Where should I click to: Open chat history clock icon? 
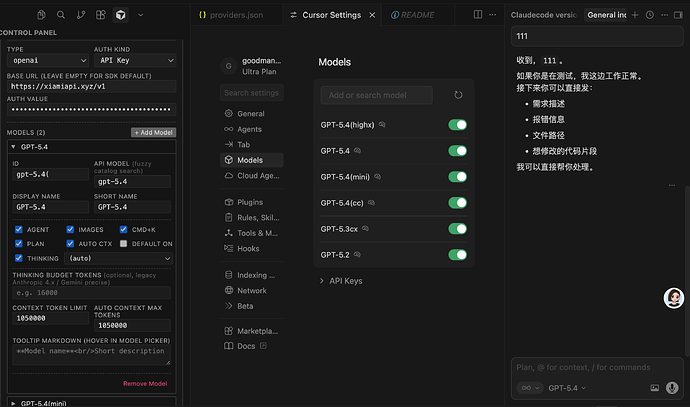[650, 15]
